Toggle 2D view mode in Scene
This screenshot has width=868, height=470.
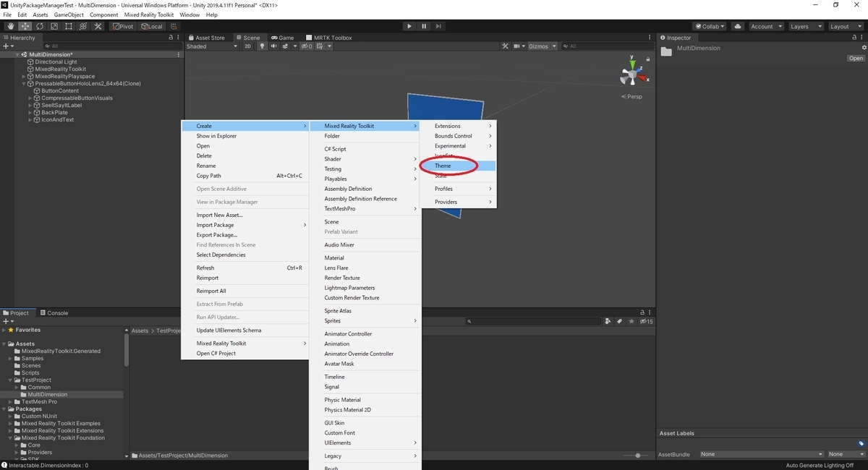click(247, 46)
